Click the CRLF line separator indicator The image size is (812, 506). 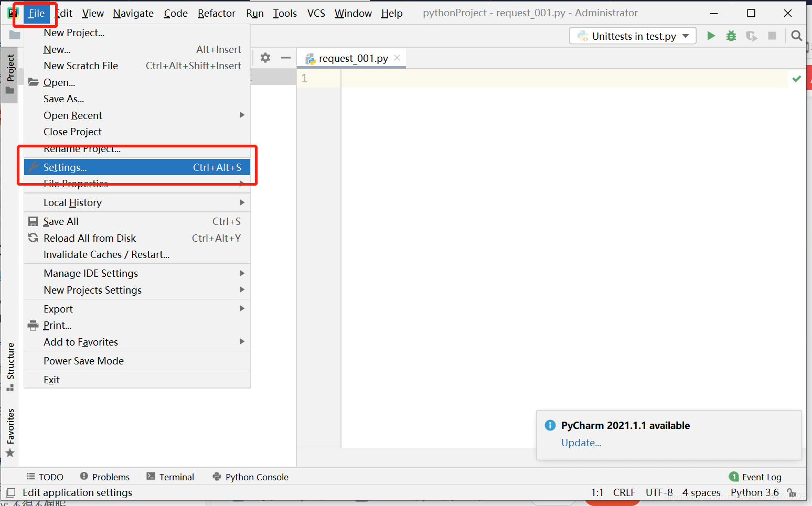tap(624, 492)
